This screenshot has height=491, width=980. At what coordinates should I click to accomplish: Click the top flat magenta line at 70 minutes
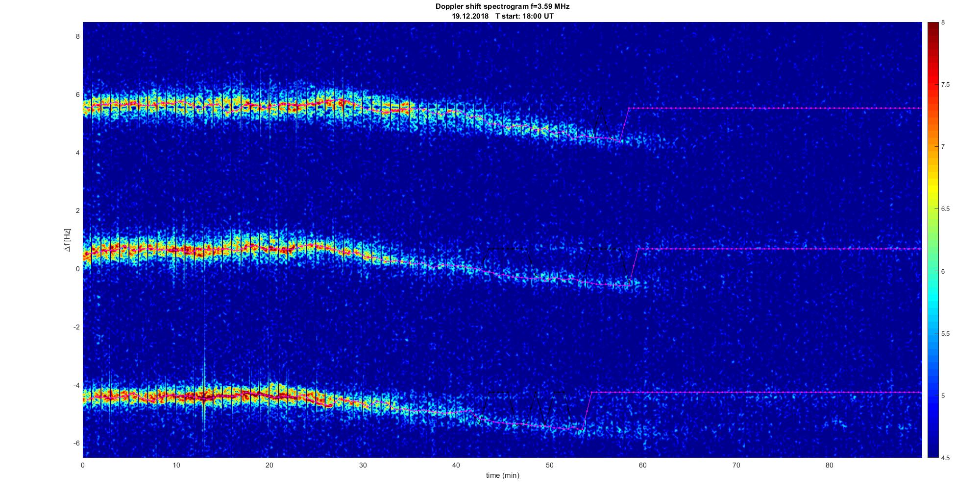(736, 108)
